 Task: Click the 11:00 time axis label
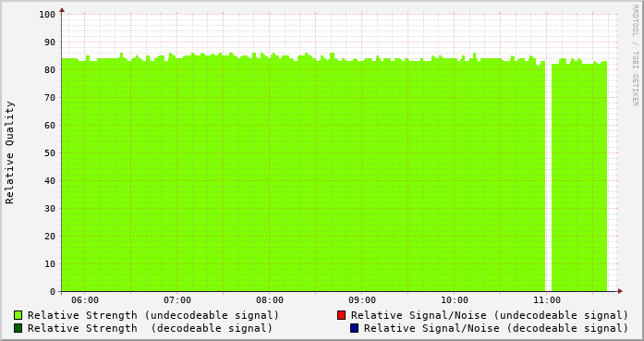[x=547, y=300]
